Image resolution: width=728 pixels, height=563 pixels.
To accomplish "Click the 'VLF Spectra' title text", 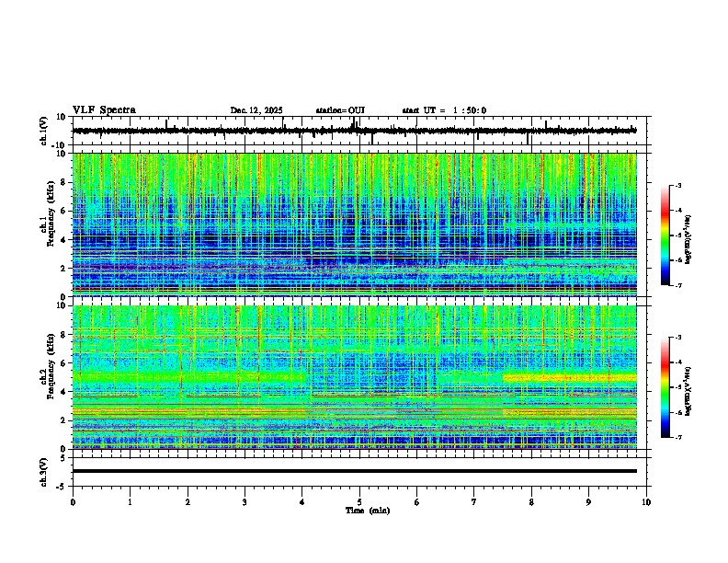I will [104, 110].
